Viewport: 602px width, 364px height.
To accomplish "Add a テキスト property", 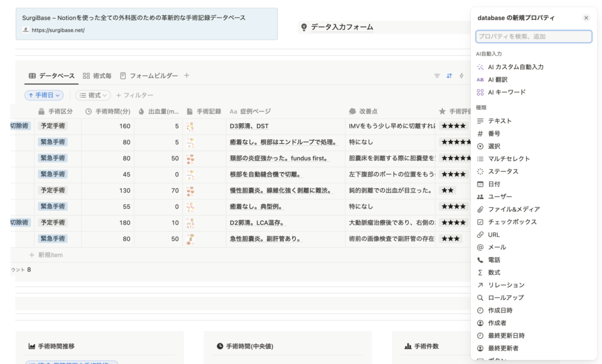I will (x=534, y=121).
